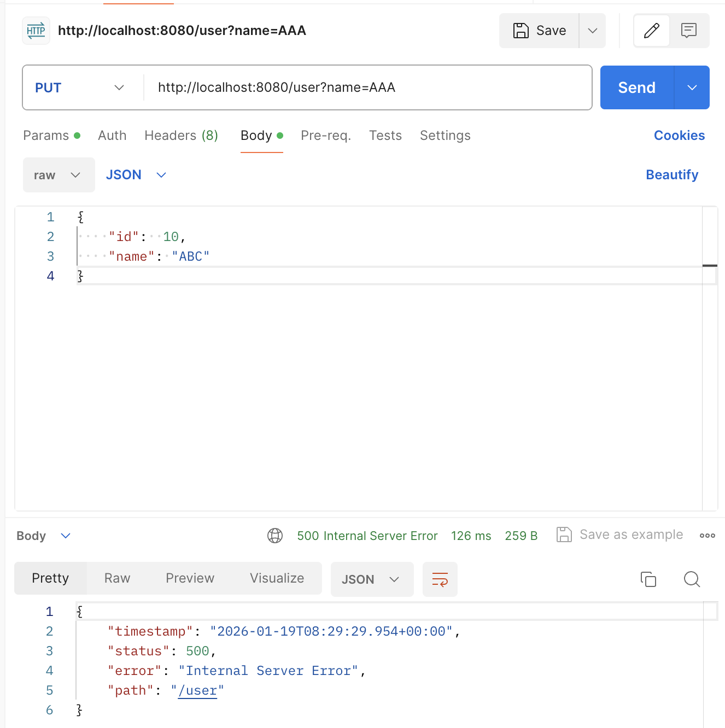The width and height of the screenshot is (725, 728).
Task: Open the response JSON format dropdown
Action: click(x=372, y=579)
